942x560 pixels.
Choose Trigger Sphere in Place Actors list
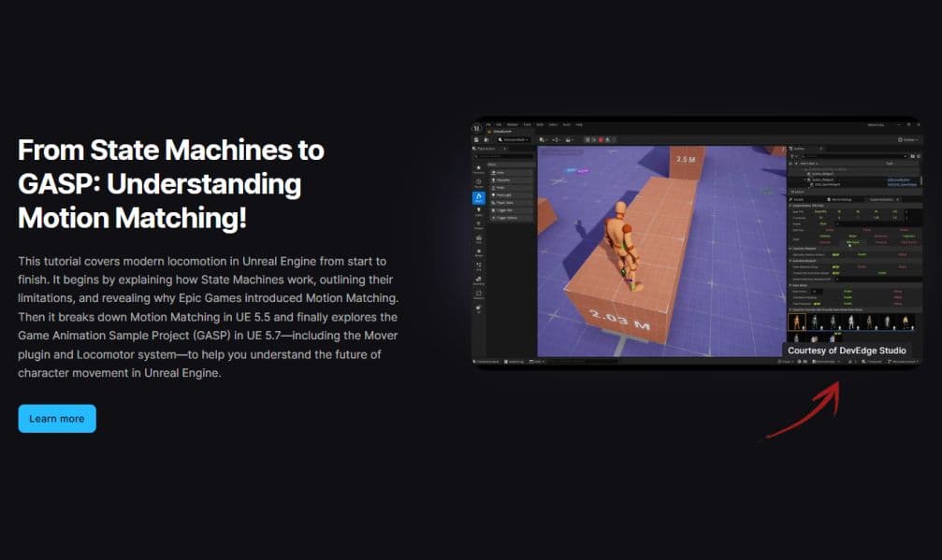[512, 218]
